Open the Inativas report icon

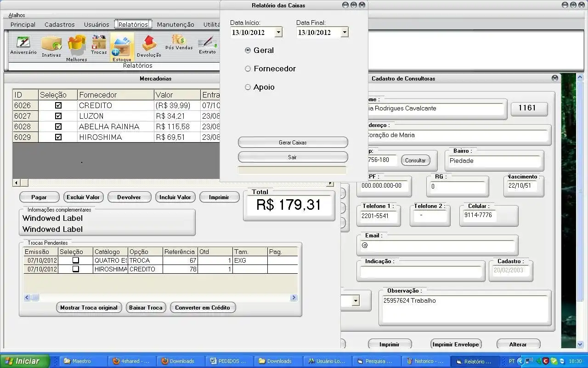pos(51,46)
